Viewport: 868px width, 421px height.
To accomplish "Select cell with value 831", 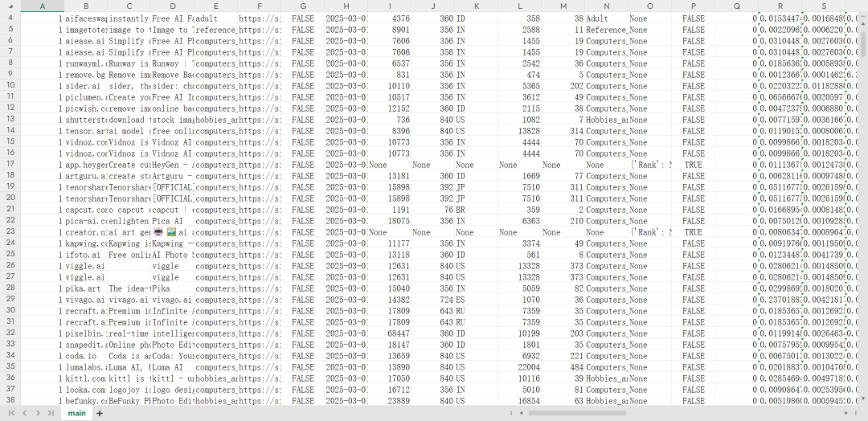I will point(390,75).
